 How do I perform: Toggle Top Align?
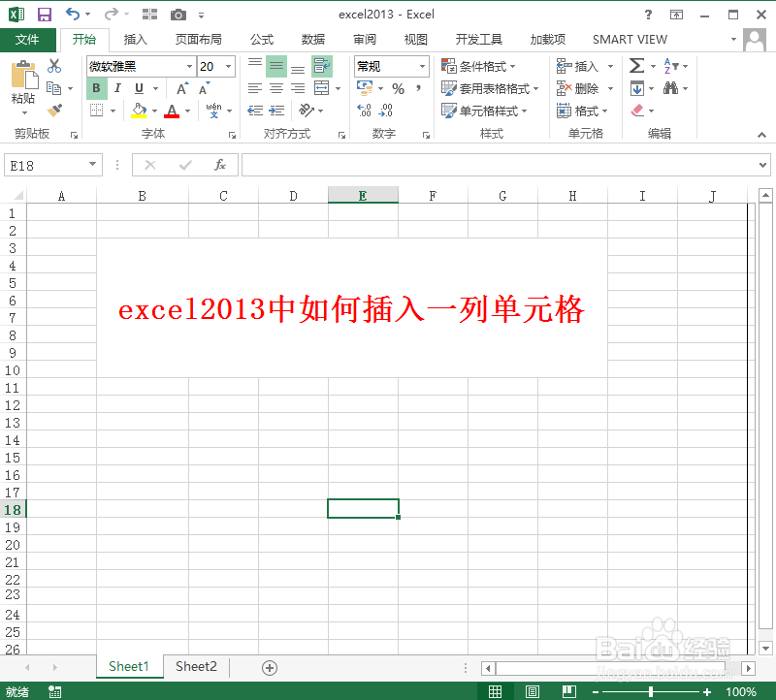[255, 63]
